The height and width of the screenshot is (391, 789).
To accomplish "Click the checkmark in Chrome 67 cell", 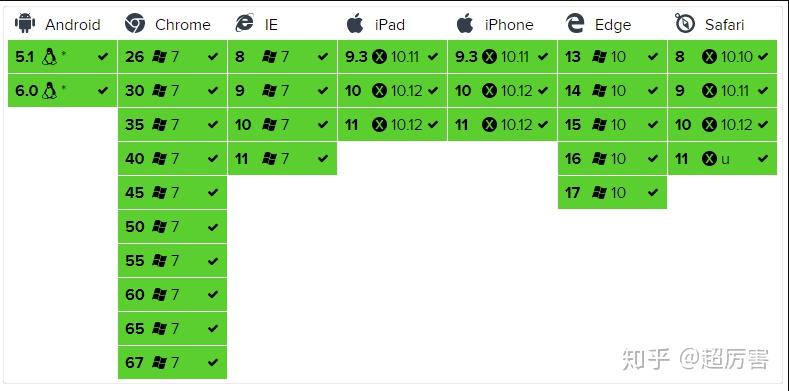I will coord(213,362).
